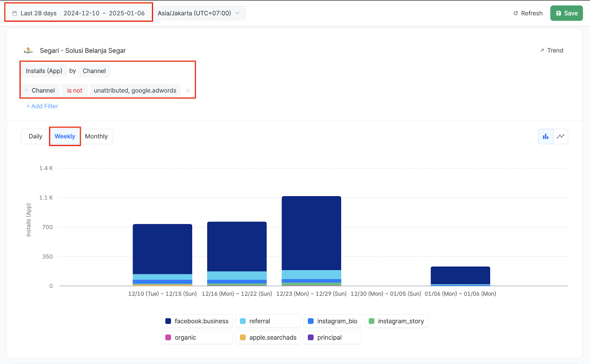Screen dimensions: 590x364
Task: Select the Daily granularity tab
Action: click(x=35, y=136)
